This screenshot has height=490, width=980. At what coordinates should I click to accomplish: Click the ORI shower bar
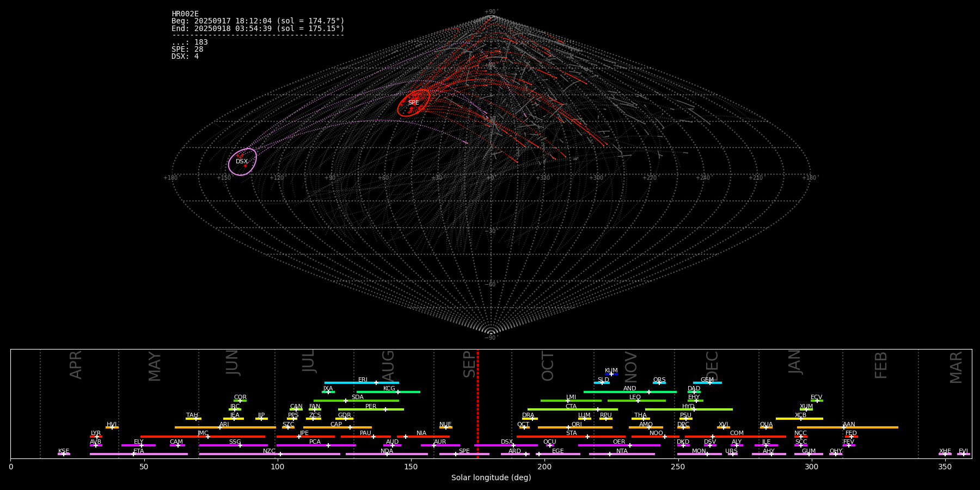tap(575, 427)
